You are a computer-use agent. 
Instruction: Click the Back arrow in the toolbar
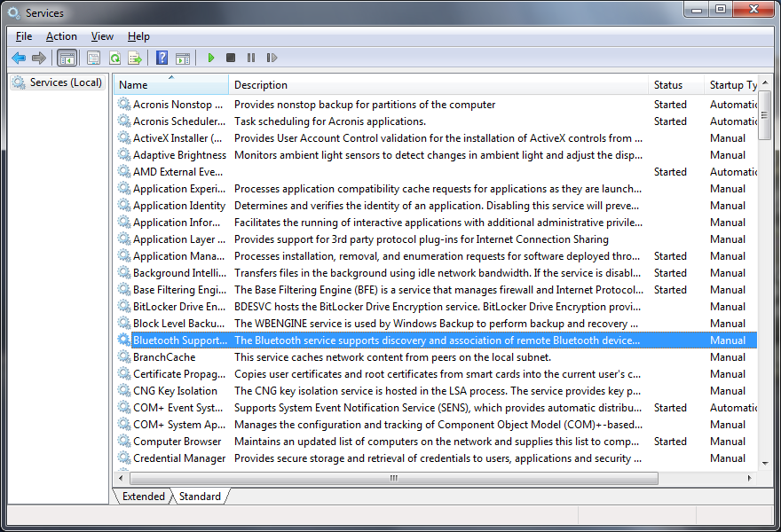[18, 58]
